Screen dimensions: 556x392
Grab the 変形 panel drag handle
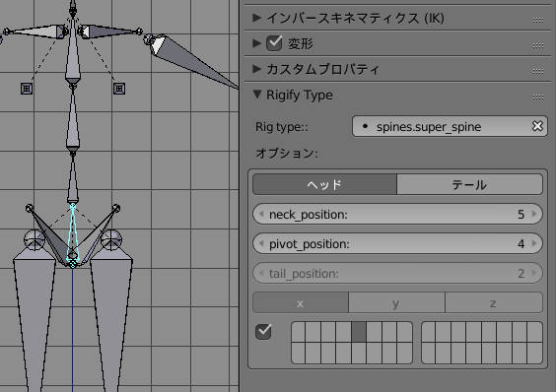pyautogui.click(x=537, y=45)
